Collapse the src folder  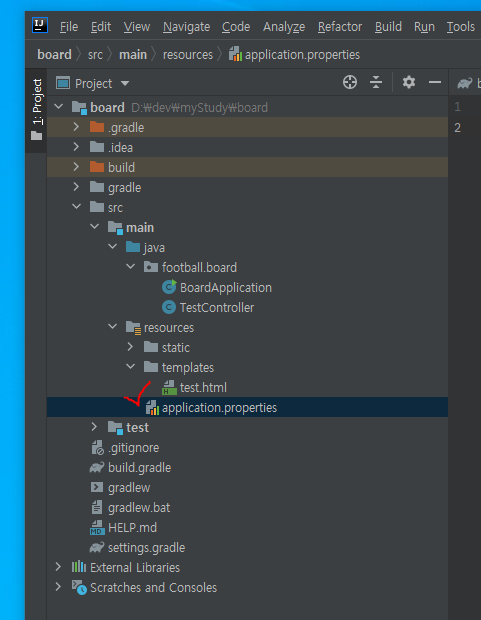pyautogui.click(x=76, y=207)
